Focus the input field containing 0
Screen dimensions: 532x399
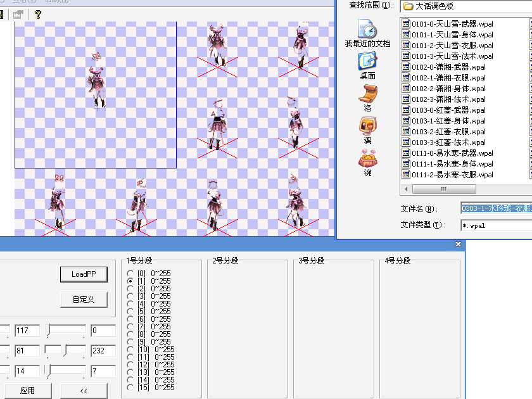(x=103, y=331)
